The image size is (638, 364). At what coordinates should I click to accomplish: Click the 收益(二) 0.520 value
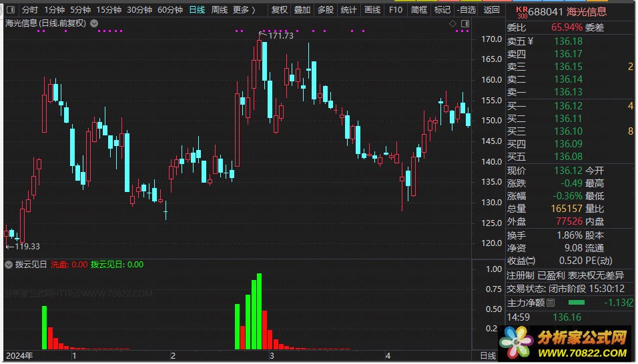pyautogui.click(x=571, y=261)
